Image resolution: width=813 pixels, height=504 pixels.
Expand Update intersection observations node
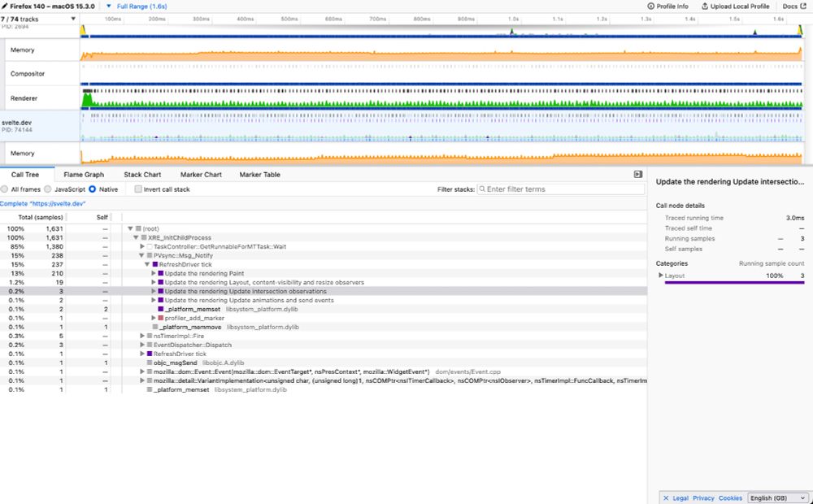coord(154,291)
